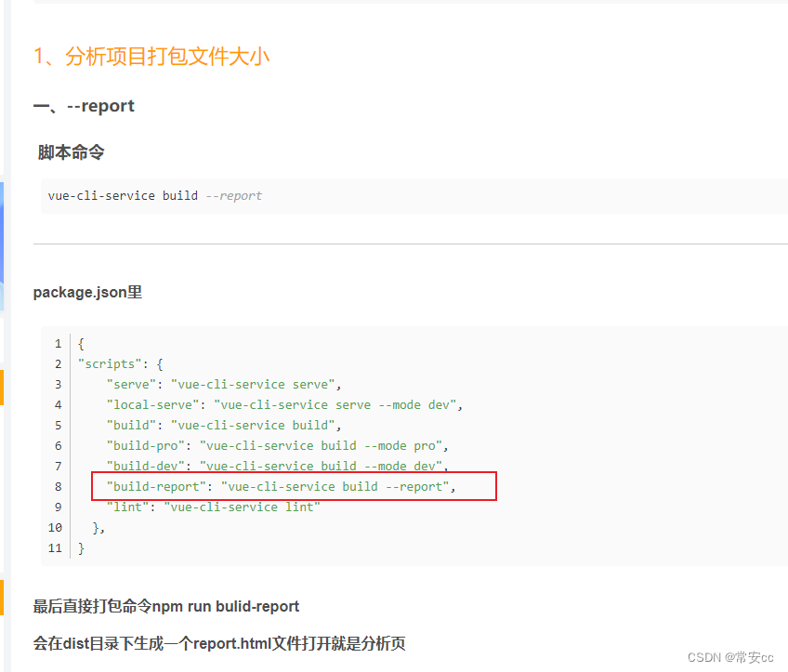Select the '一、--report' subheading
Image resolution: width=788 pixels, height=672 pixels.
[x=84, y=106]
